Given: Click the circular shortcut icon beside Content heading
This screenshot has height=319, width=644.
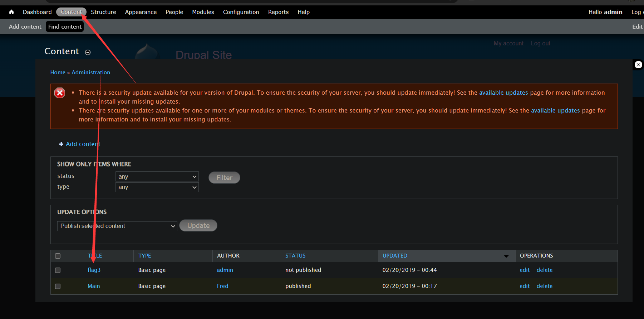Looking at the screenshot, I should pyautogui.click(x=88, y=52).
